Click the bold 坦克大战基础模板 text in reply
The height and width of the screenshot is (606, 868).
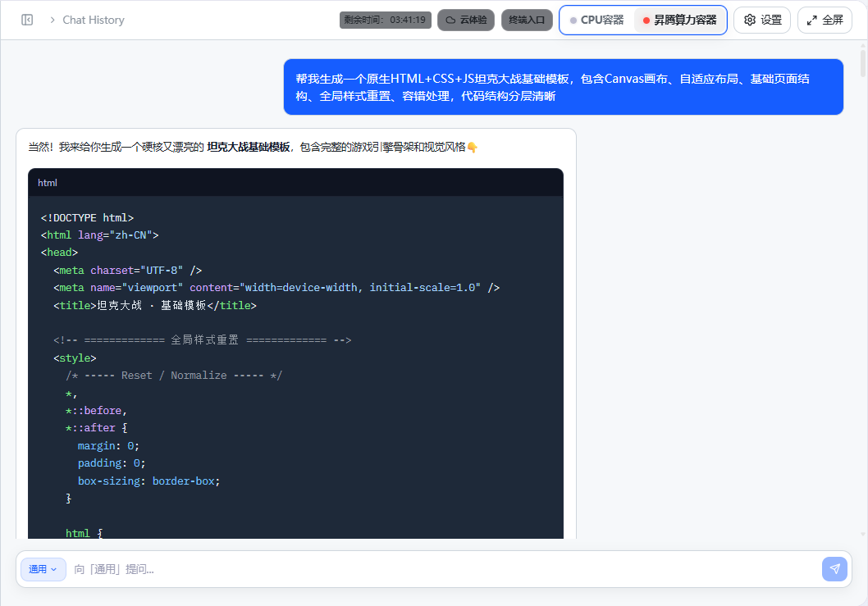pyautogui.click(x=249, y=148)
